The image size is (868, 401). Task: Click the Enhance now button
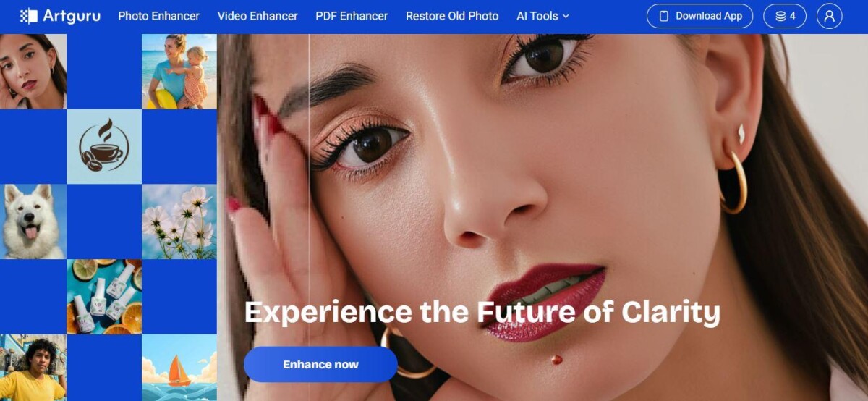tap(320, 364)
